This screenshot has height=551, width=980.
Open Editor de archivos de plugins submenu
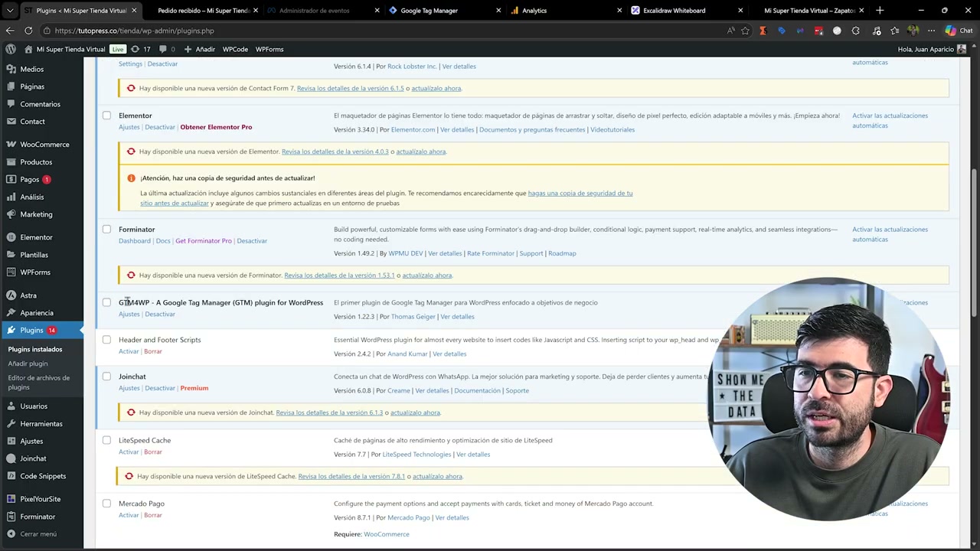pos(39,382)
